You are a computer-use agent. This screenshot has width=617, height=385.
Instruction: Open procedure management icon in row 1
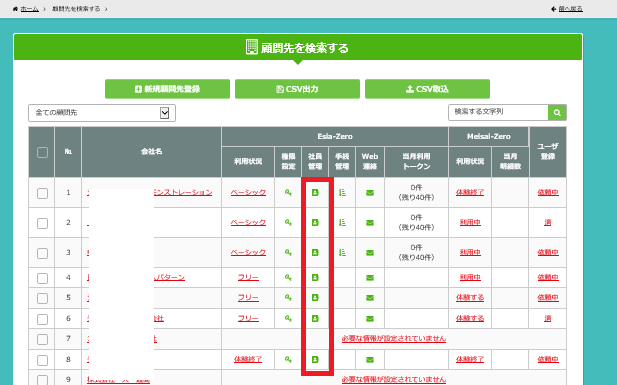tap(342, 192)
